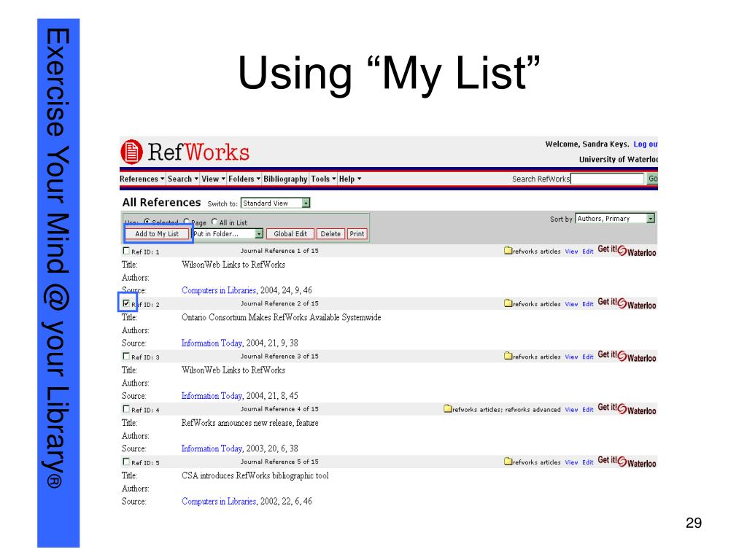Click Get it! Waterloo icon for Ref ID 1
The height and width of the screenshot is (560, 747).
click(x=627, y=251)
